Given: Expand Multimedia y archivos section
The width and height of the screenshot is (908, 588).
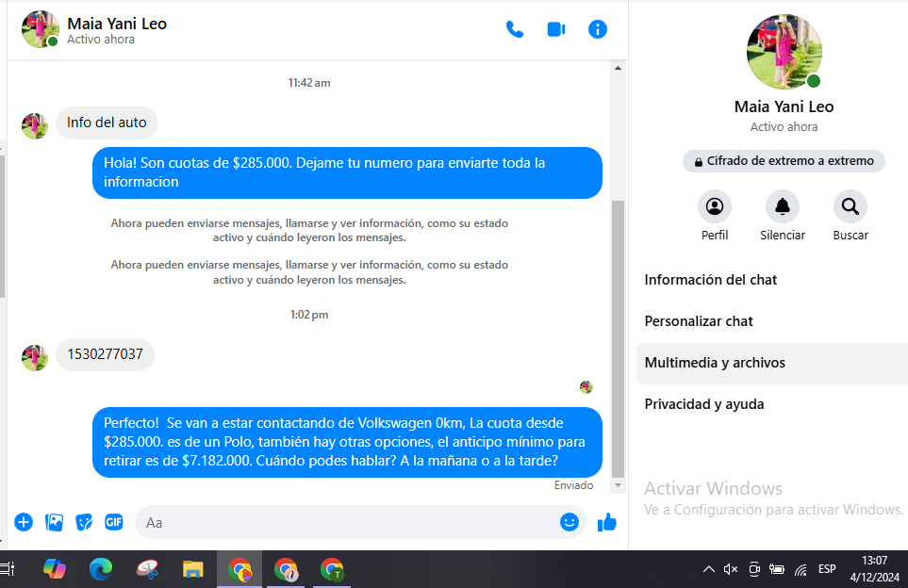Looking at the screenshot, I should pos(772,364).
